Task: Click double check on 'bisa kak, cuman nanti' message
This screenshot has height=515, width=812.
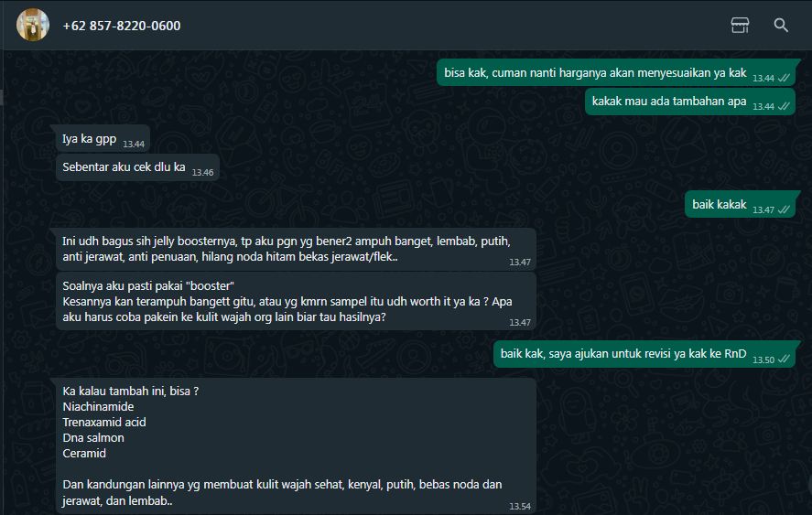Action: (784, 78)
